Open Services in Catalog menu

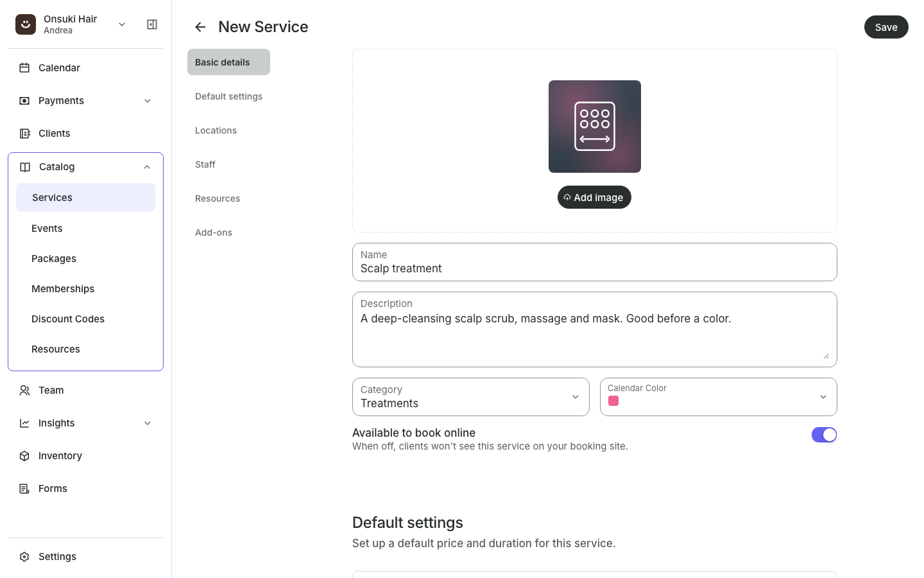click(85, 198)
